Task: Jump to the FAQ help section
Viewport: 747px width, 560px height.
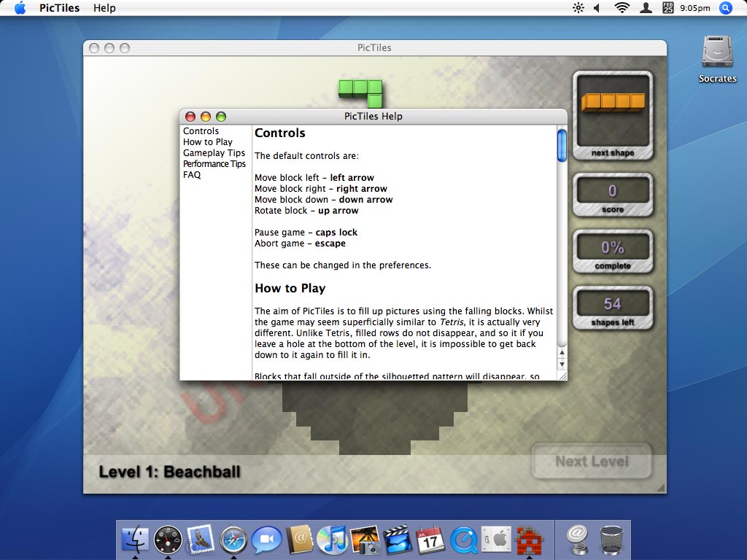Action: (x=192, y=175)
